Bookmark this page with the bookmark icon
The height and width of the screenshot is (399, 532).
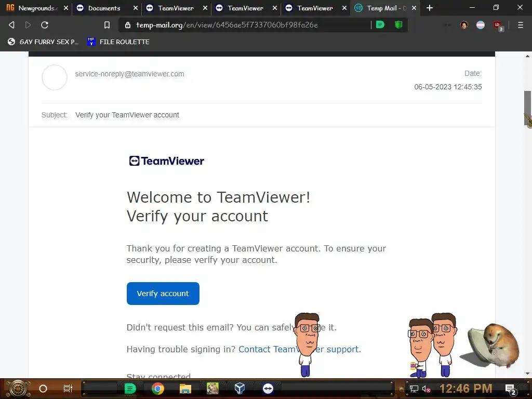tap(107, 25)
